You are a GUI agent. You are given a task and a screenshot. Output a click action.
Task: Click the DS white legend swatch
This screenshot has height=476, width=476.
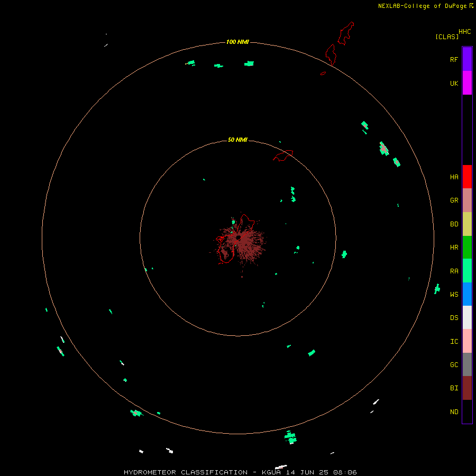point(467,317)
